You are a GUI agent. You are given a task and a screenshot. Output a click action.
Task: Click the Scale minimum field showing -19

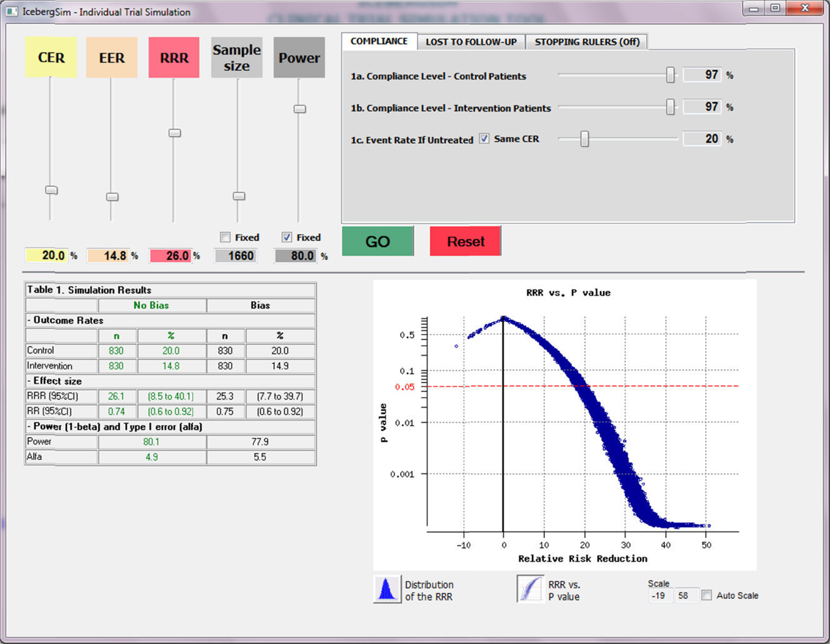pos(659,595)
